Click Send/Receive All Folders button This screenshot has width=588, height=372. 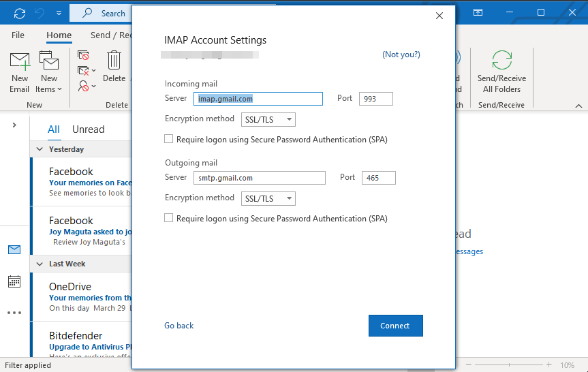point(501,72)
